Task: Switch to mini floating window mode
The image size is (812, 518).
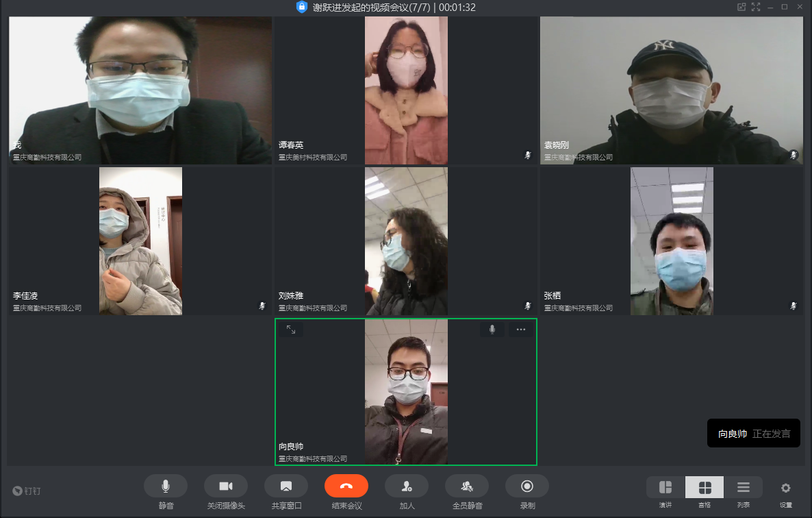Action: click(741, 7)
